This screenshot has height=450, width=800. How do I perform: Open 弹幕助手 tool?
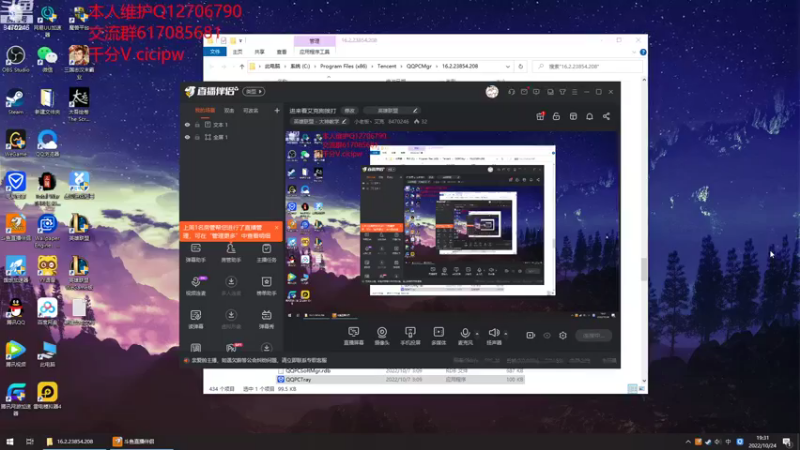click(196, 253)
